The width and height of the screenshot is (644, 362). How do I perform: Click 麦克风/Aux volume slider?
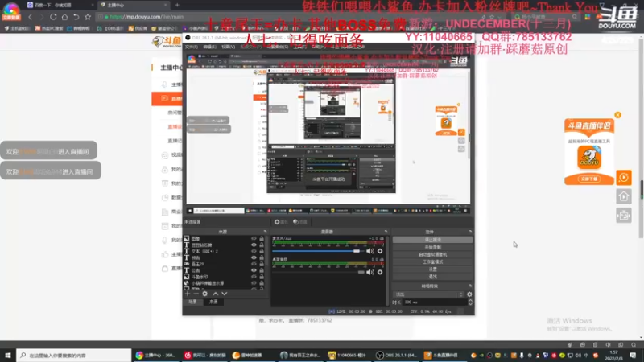(318, 251)
